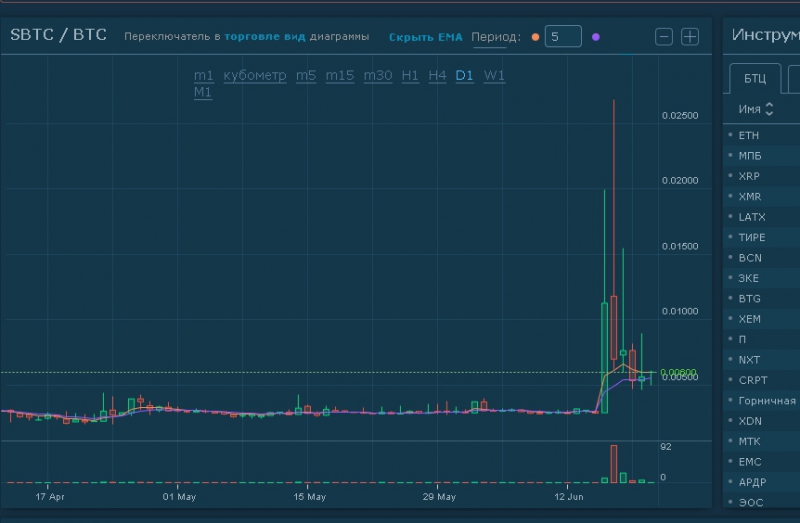Select XDN in instruments list
This screenshot has height=523, width=800.
coord(762,421)
